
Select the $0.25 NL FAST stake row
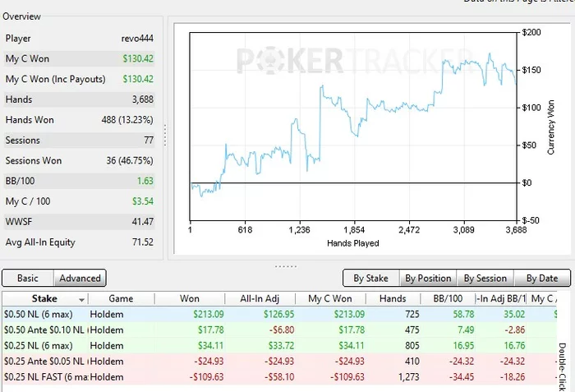[279, 377]
